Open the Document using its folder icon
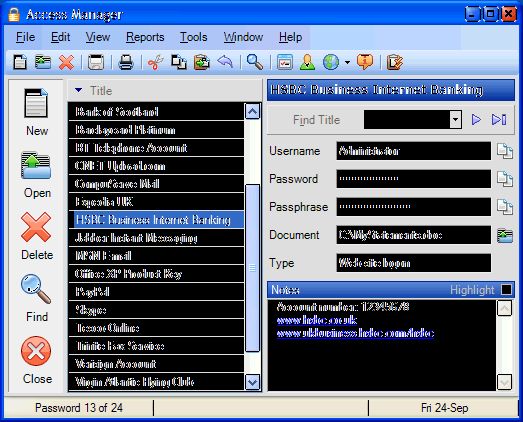 (x=505, y=235)
